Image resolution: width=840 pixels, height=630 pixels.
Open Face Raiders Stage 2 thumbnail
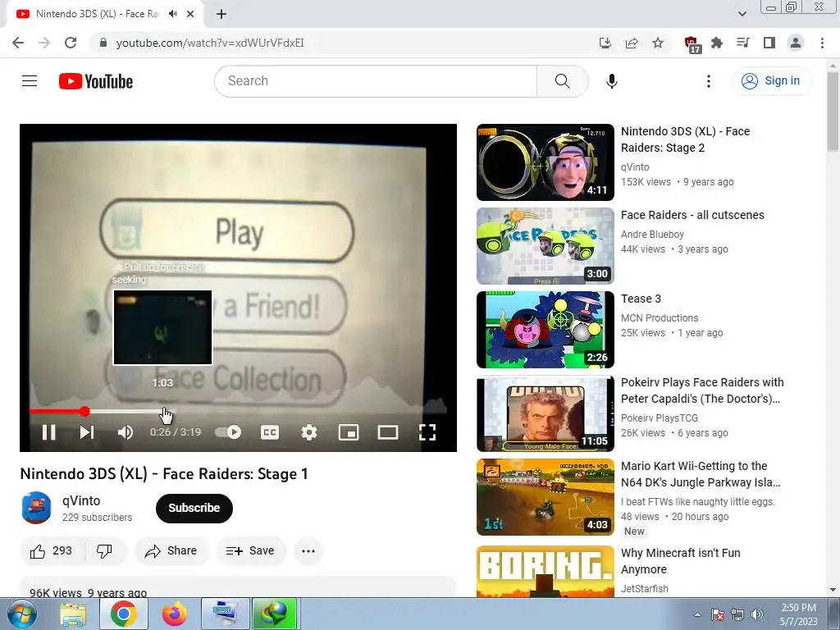[x=545, y=162]
